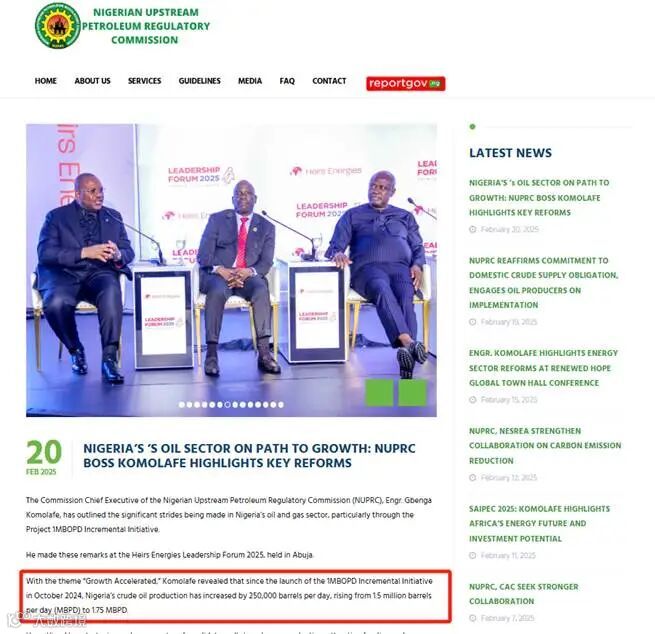Click the Leadership Forum slider photo
655x634 pixels.
(x=231, y=270)
